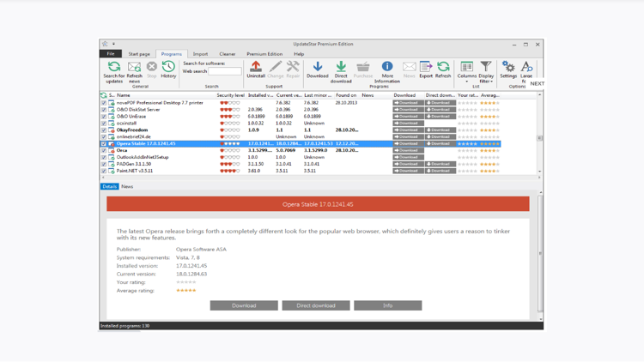Open the File menu dropdown
Viewport: 644px width, 362px height.
coord(111,54)
